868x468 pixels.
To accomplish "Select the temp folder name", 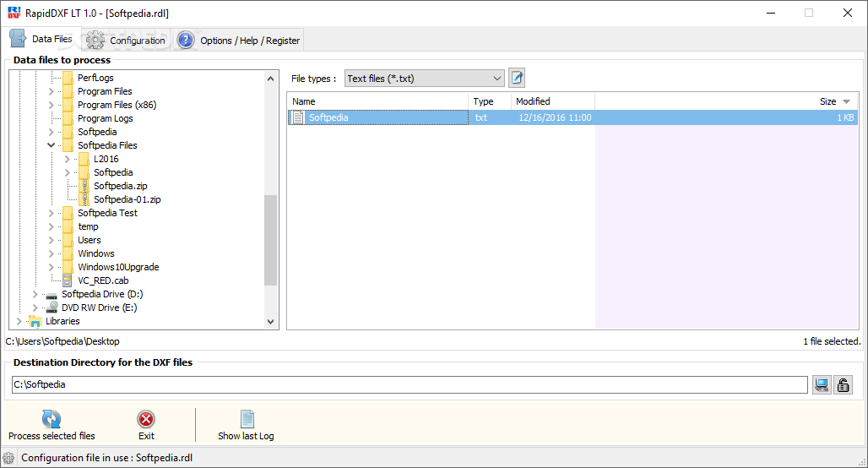I will (x=88, y=226).
